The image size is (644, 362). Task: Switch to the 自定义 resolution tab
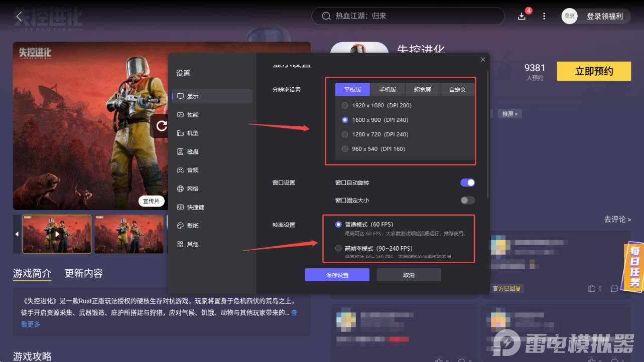coord(457,90)
